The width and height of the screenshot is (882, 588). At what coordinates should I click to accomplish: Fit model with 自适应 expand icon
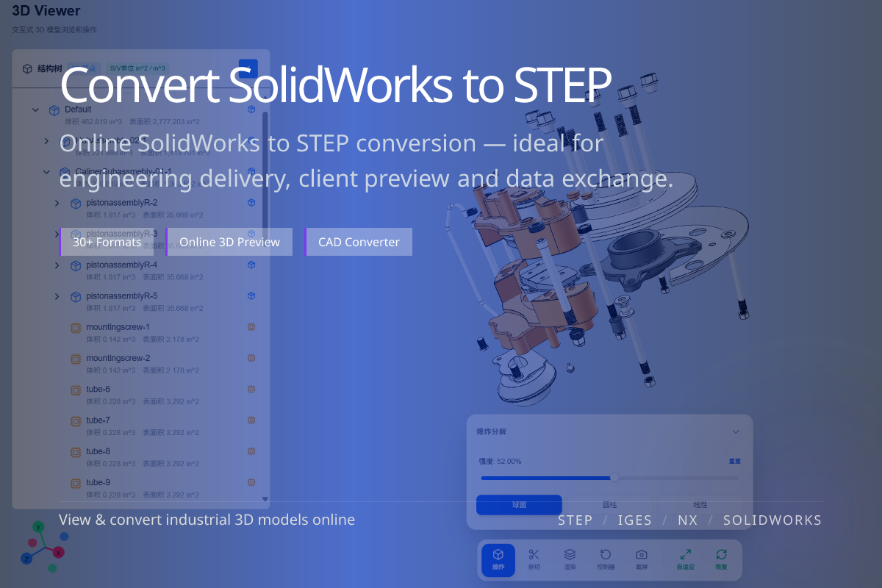tap(685, 559)
